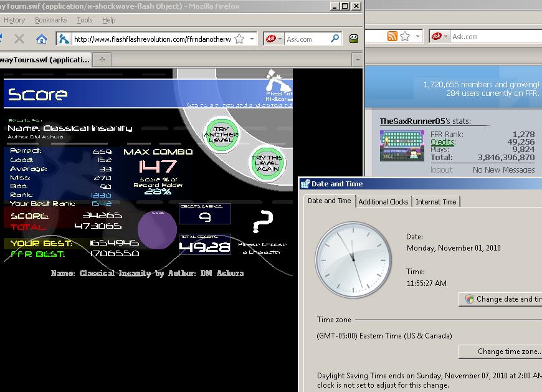Click the shield icon on Change date button
The width and height of the screenshot is (542, 392).
pos(469,299)
